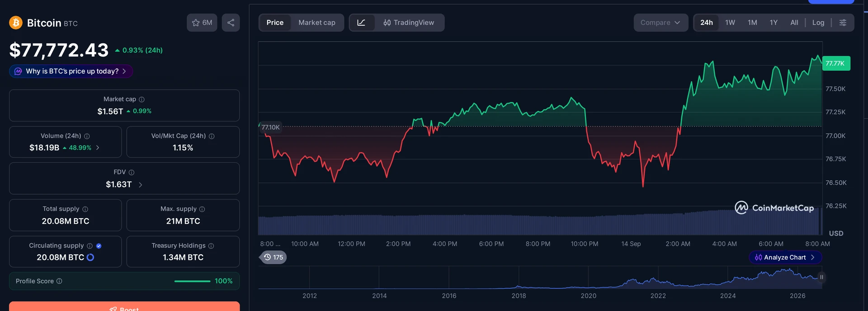The width and height of the screenshot is (868, 311).
Task: Click the orange Boost button
Action: coord(124,306)
